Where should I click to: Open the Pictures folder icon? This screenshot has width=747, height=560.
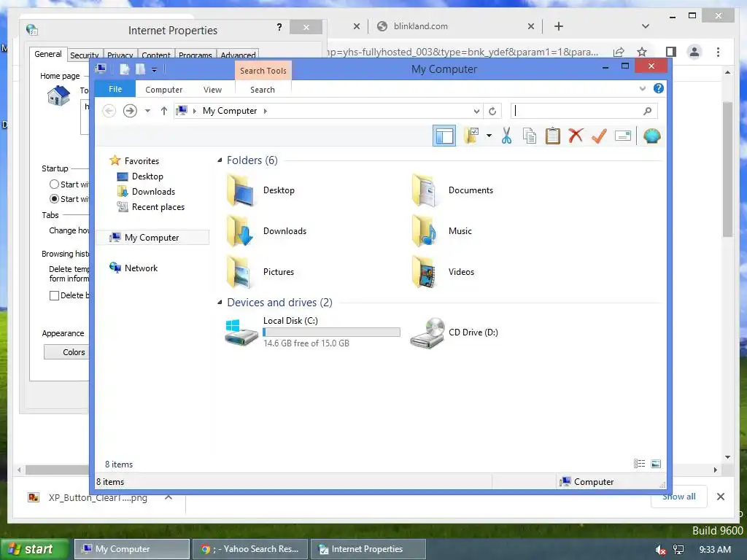click(239, 271)
